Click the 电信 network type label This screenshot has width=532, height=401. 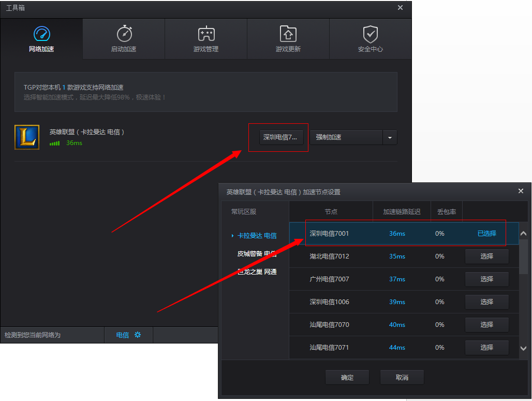pyautogui.click(x=123, y=335)
